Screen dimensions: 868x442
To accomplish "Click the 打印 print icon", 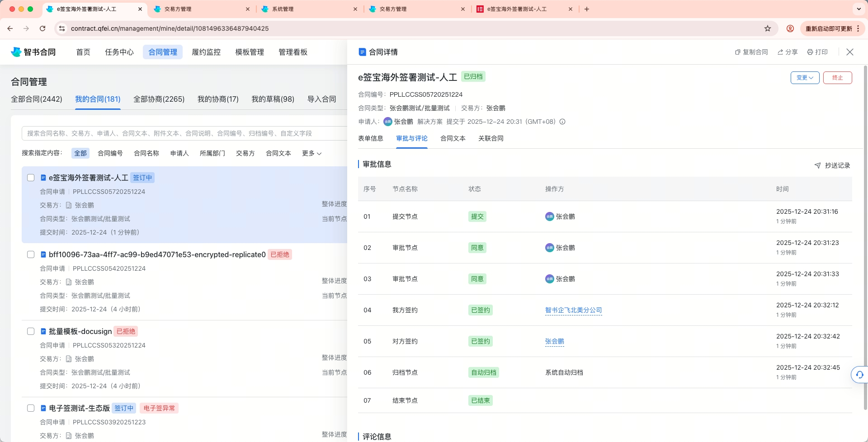I will [x=810, y=52].
